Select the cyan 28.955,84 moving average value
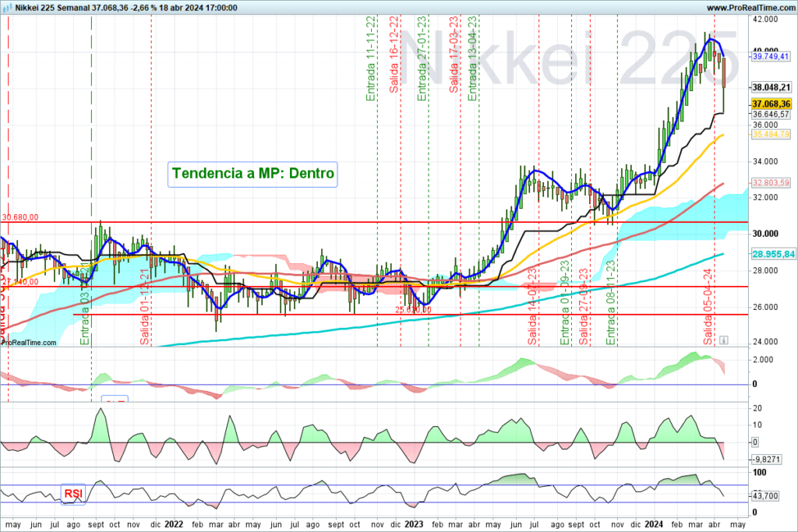The image size is (798, 532). click(773, 254)
